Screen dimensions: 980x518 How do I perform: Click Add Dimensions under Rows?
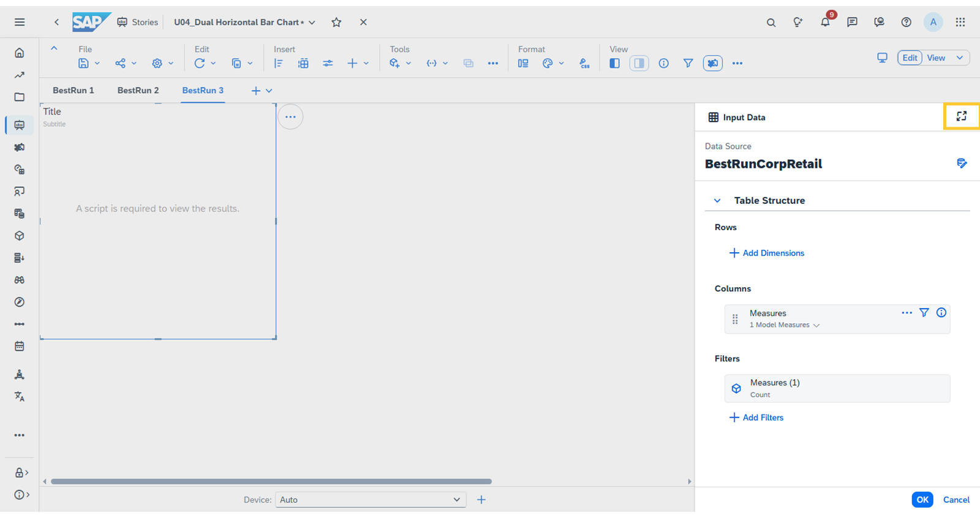coord(766,253)
